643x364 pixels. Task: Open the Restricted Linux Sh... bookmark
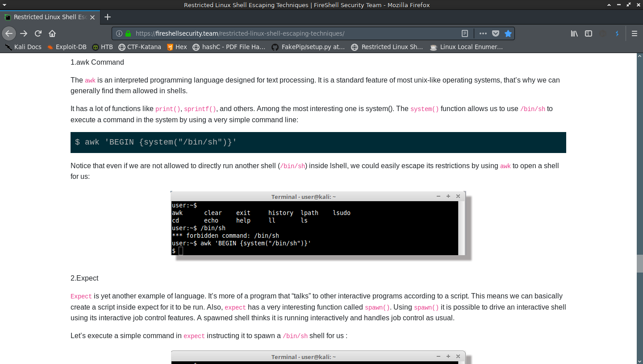pyautogui.click(x=387, y=47)
